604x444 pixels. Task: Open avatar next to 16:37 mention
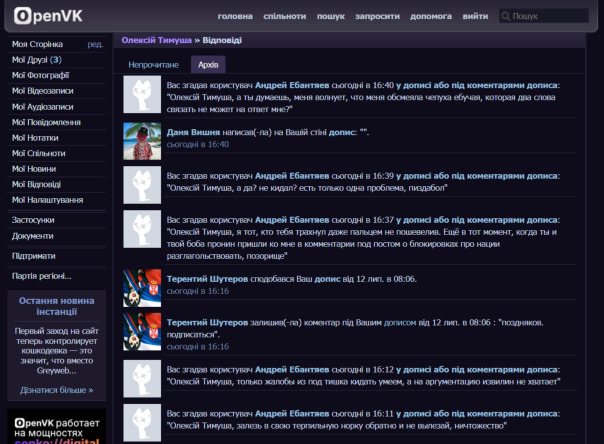click(x=142, y=229)
